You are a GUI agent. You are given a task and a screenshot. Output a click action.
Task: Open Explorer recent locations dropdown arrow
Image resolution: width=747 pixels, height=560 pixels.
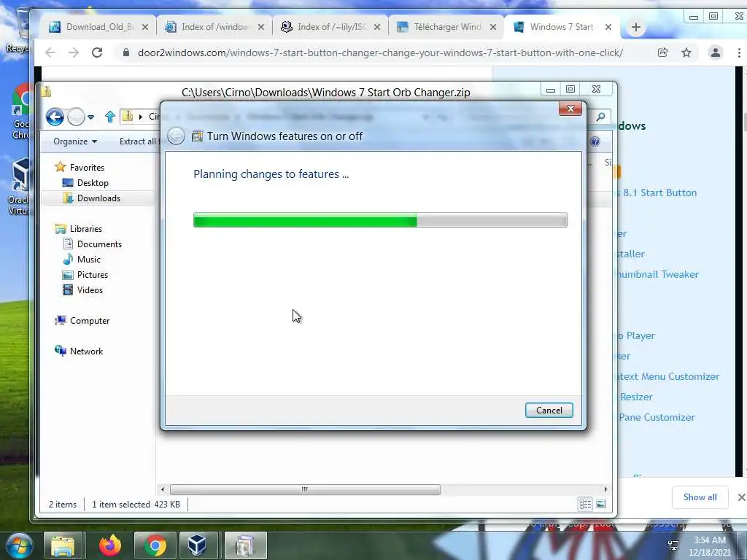(91, 117)
